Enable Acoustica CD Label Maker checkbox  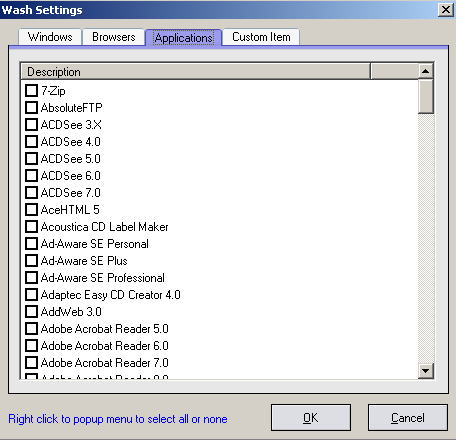tap(31, 226)
